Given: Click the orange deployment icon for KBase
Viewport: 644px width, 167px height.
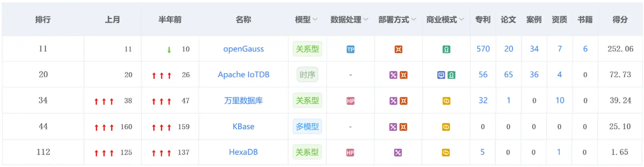Looking at the screenshot, I should (403, 127).
